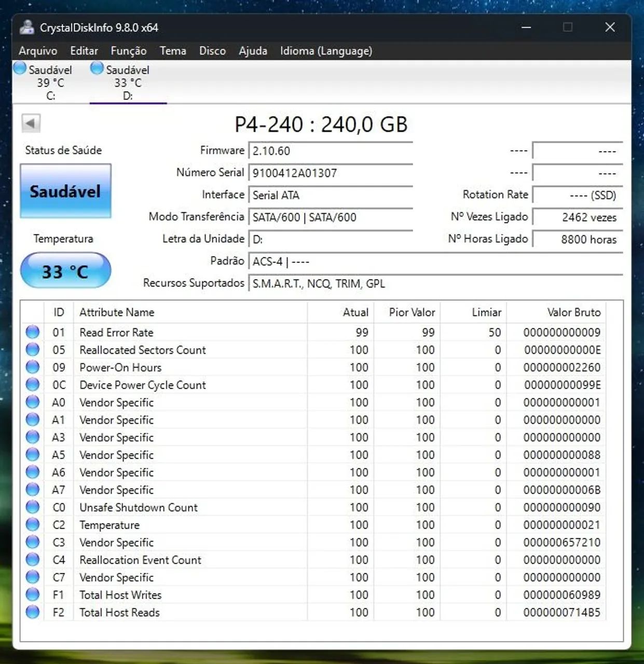Click the Atual column header
Viewport: 644px width, 664px height.
point(340,312)
